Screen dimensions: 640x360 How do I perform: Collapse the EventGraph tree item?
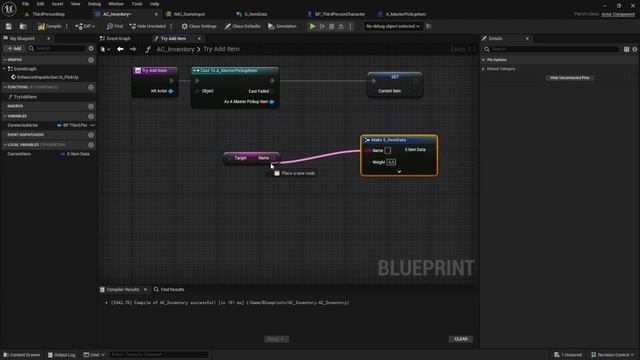tap(4, 69)
